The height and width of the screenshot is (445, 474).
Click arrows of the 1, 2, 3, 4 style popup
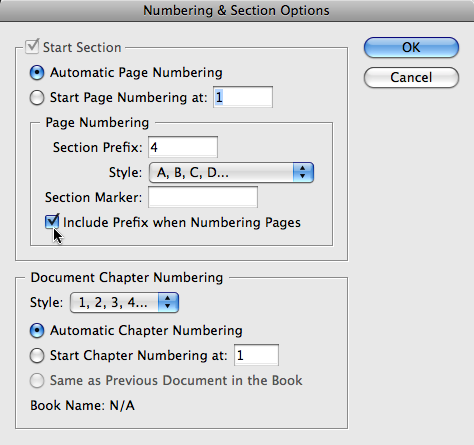pyautogui.click(x=168, y=302)
